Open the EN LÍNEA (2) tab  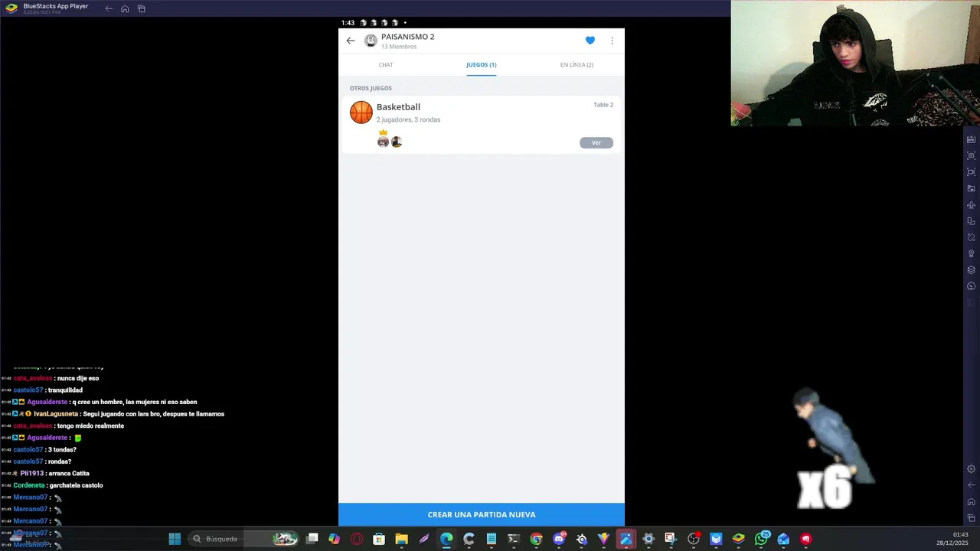pos(577,65)
